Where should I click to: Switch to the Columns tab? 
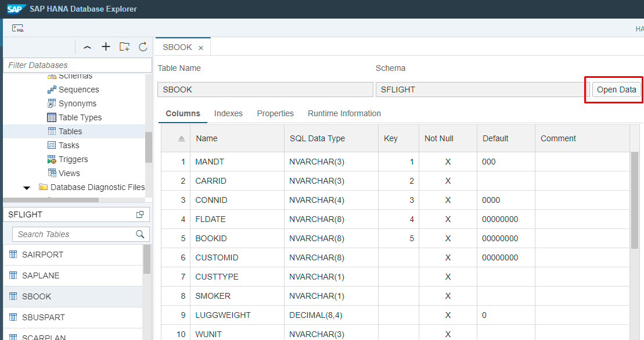pyautogui.click(x=183, y=113)
